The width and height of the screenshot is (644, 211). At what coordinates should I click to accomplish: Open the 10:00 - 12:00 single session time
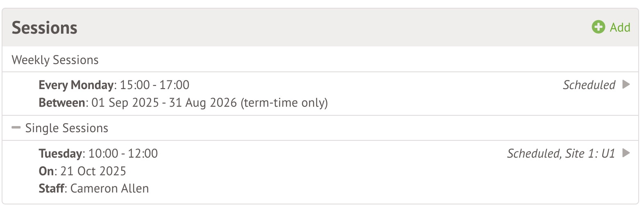[123, 154]
